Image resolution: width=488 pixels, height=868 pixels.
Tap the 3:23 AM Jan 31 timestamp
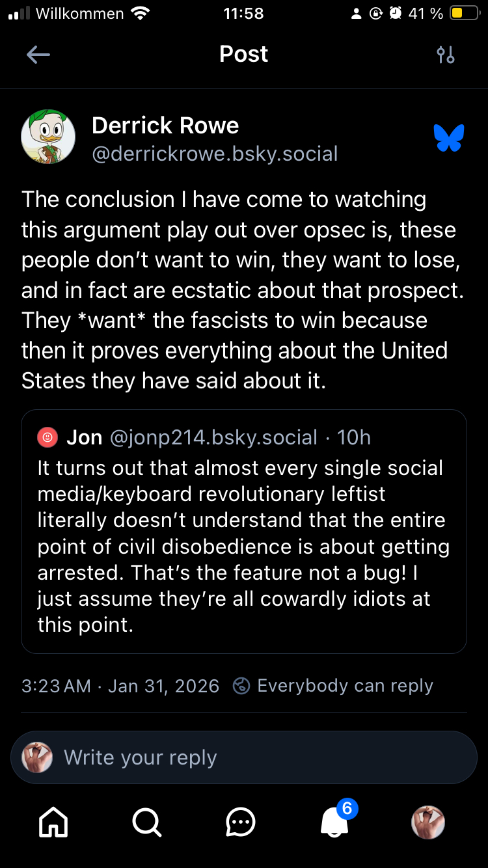point(120,686)
